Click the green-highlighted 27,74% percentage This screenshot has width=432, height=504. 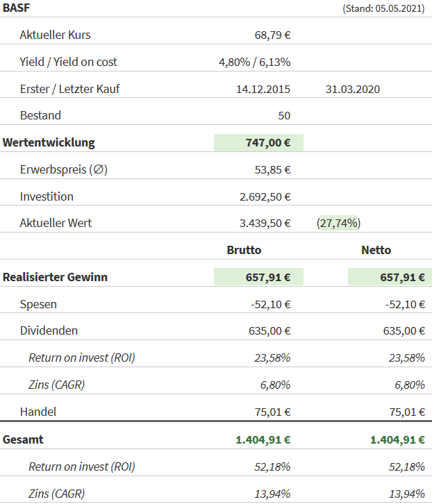coord(338,223)
